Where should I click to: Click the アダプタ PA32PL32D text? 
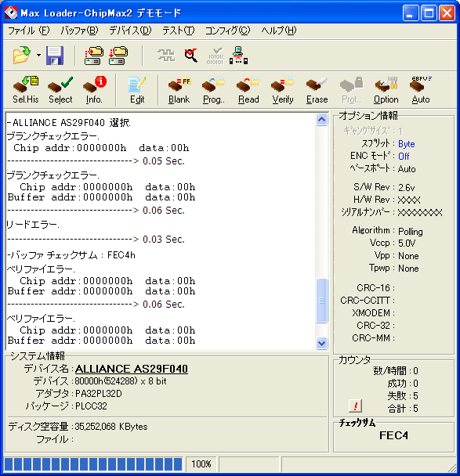click(99, 394)
